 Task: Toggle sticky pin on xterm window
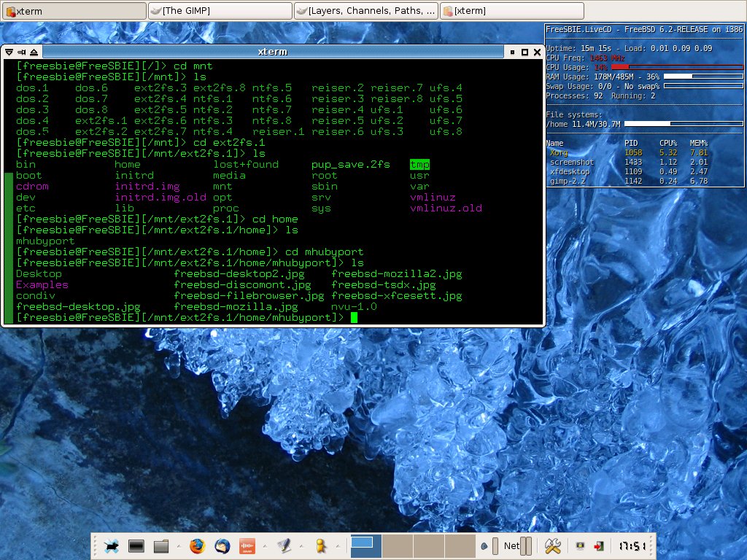pos(21,52)
